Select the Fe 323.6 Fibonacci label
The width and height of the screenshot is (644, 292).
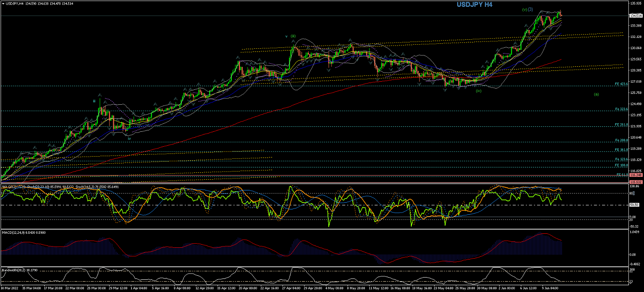pos(621,109)
